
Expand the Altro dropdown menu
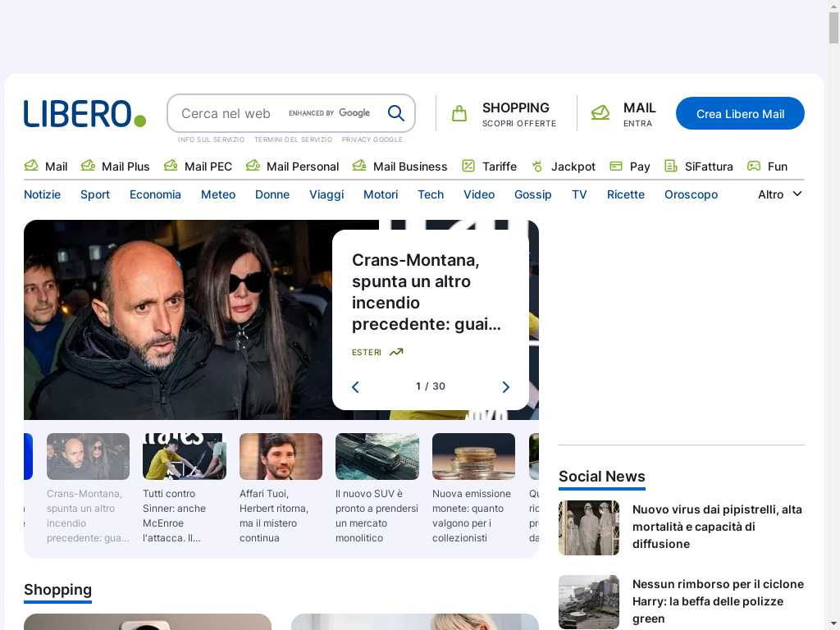click(x=779, y=194)
